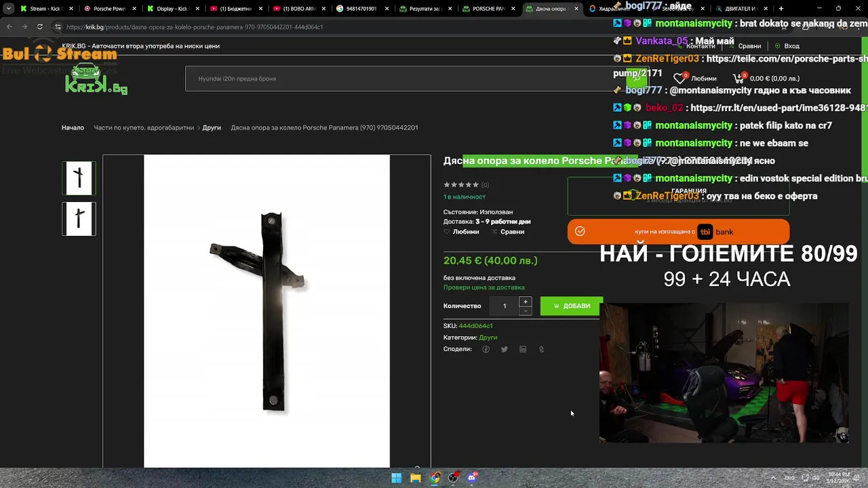Click the SKU 444d064c1 link

475,326
